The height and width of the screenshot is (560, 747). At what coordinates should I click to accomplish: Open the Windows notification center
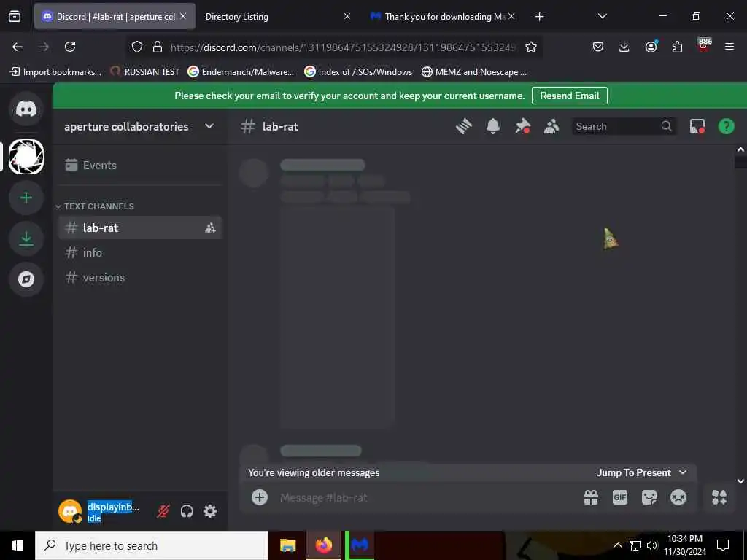pos(723,545)
